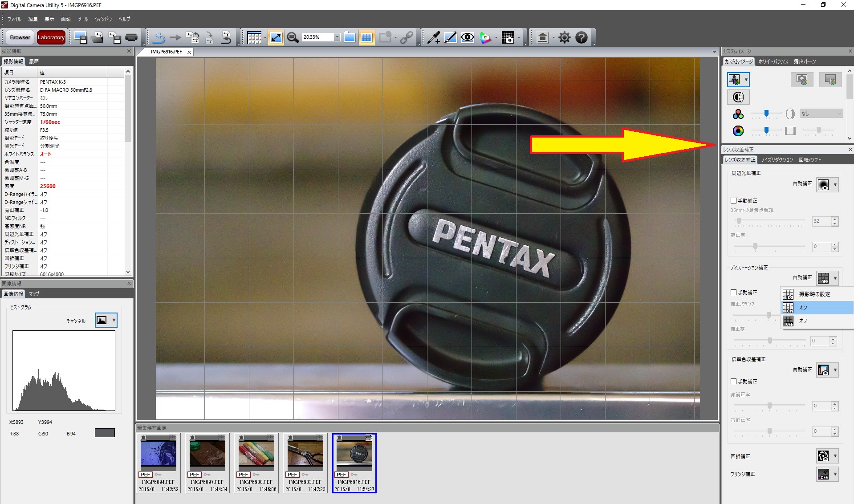Screen dimensions: 854x504
Task: Open the custom image mode dropdown
Action: click(738, 80)
